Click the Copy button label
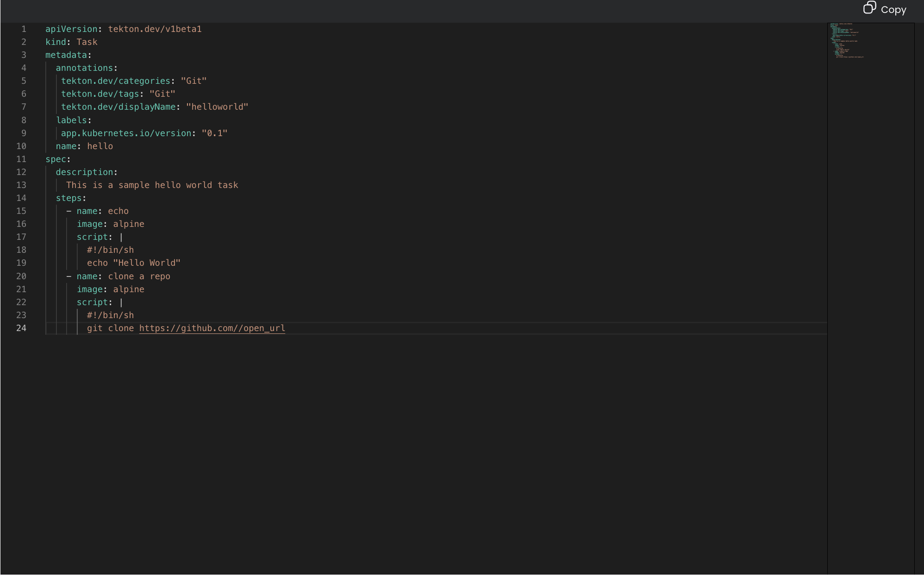Viewport: 924px width, 576px height. click(x=893, y=10)
